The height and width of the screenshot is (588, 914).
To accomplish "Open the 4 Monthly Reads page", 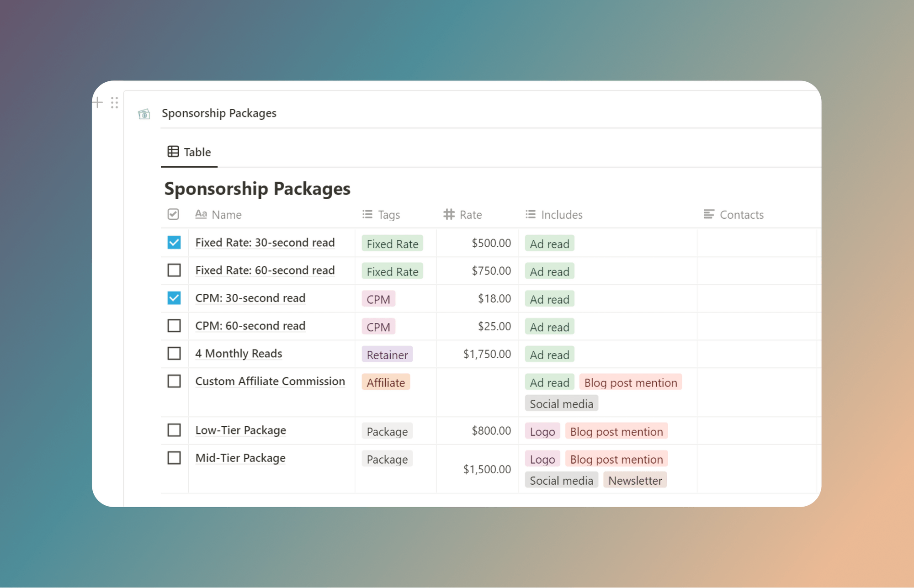I will click(238, 353).
